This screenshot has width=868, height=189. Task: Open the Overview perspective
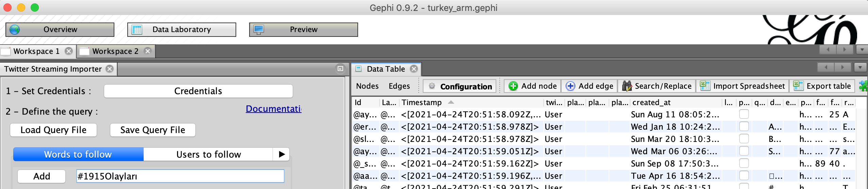(60, 30)
